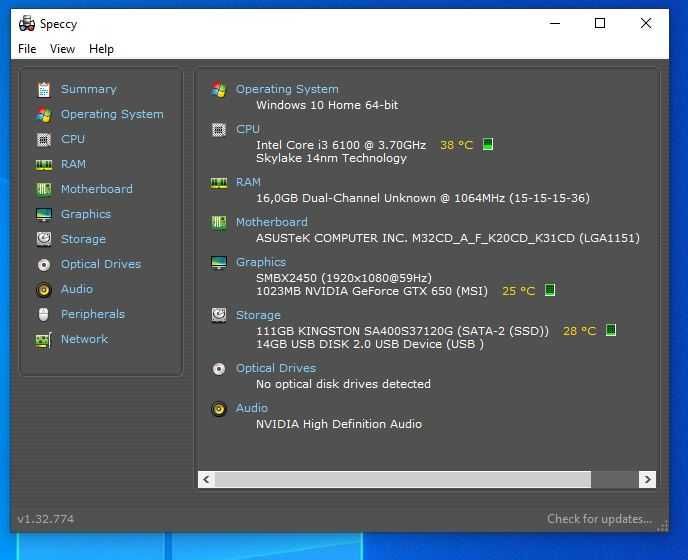Switch to the Graphics sidebar section
Screen dimensions: 688x560
point(86,214)
